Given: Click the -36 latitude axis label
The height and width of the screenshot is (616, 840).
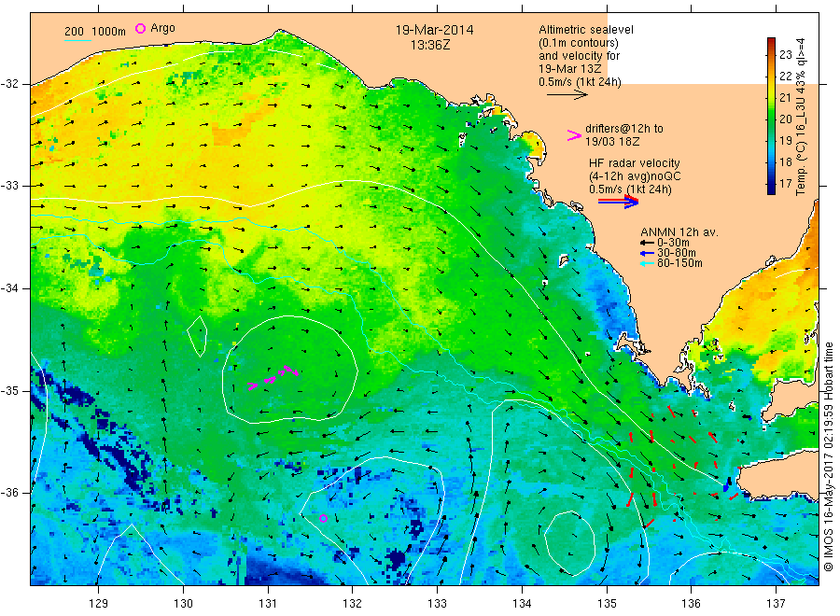Looking at the screenshot, I should (x=9, y=492).
